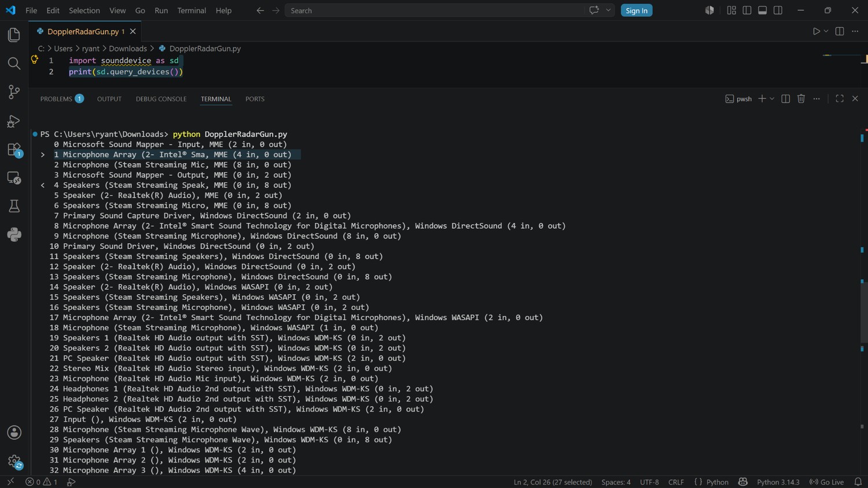Close the terminal panel
The width and height of the screenshot is (868, 488).
[855, 99]
